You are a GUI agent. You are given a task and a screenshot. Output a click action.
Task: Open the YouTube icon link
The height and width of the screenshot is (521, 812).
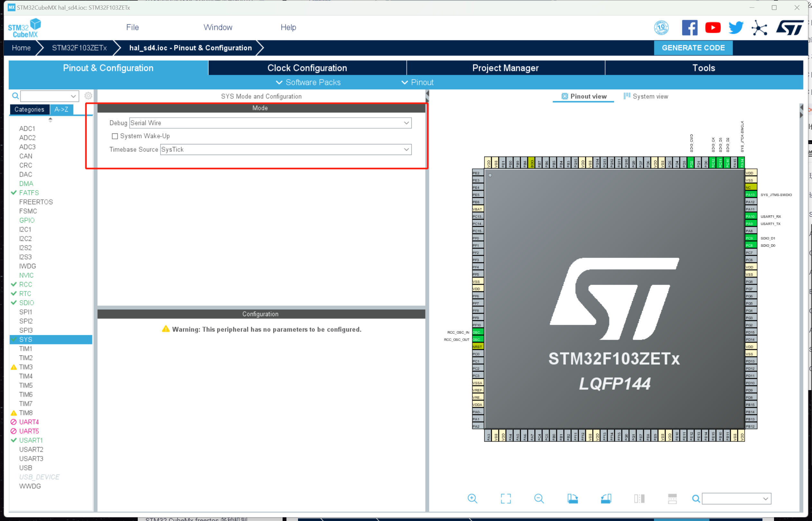point(713,27)
